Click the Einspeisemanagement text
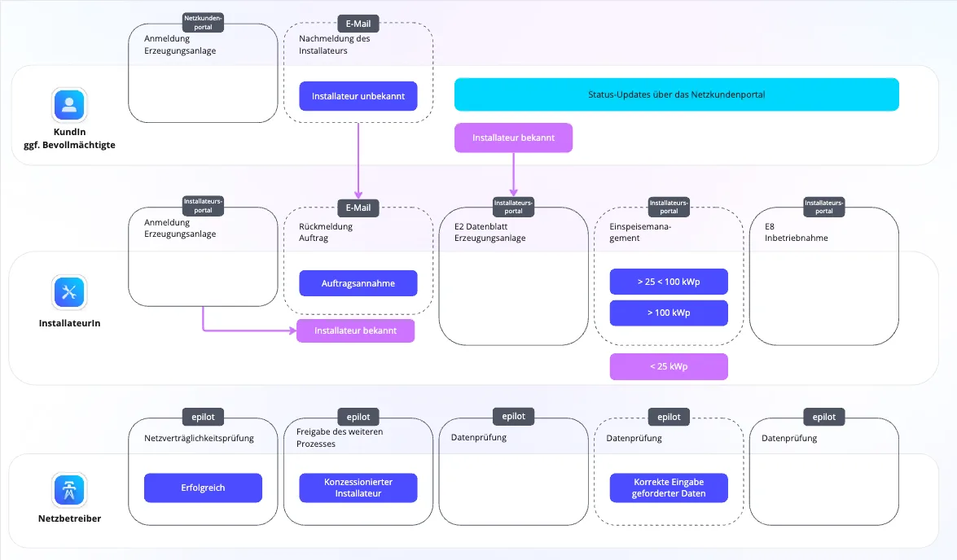Screen dimensions: 957x560 tap(640, 232)
